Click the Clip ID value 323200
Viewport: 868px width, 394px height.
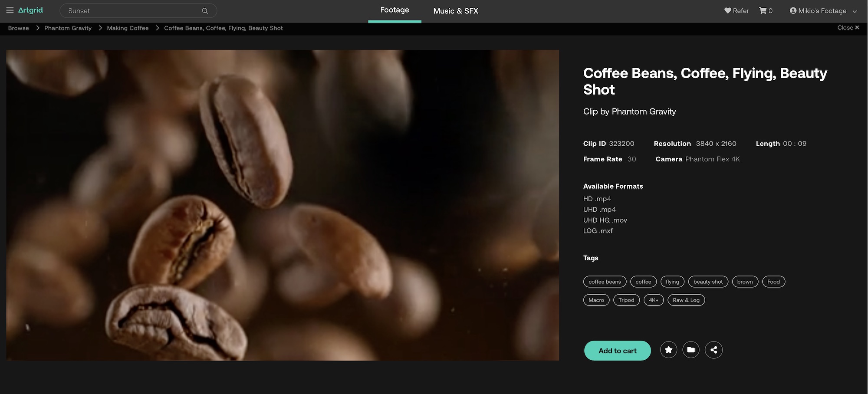click(621, 144)
